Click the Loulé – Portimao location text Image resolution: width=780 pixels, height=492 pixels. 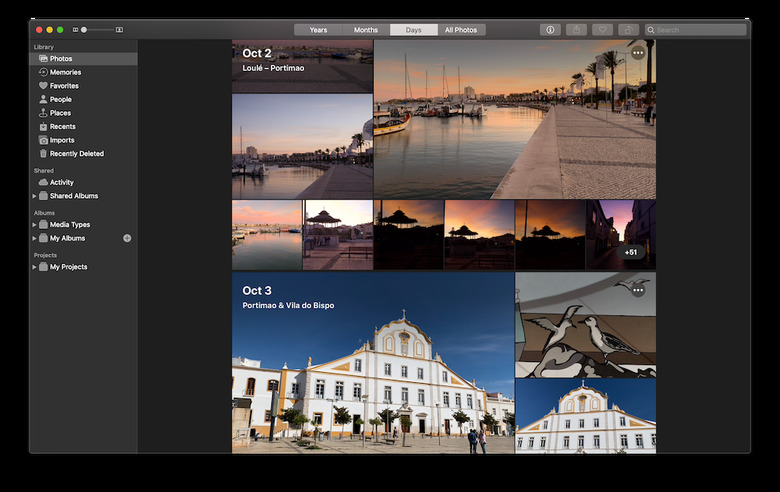[273, 68]
